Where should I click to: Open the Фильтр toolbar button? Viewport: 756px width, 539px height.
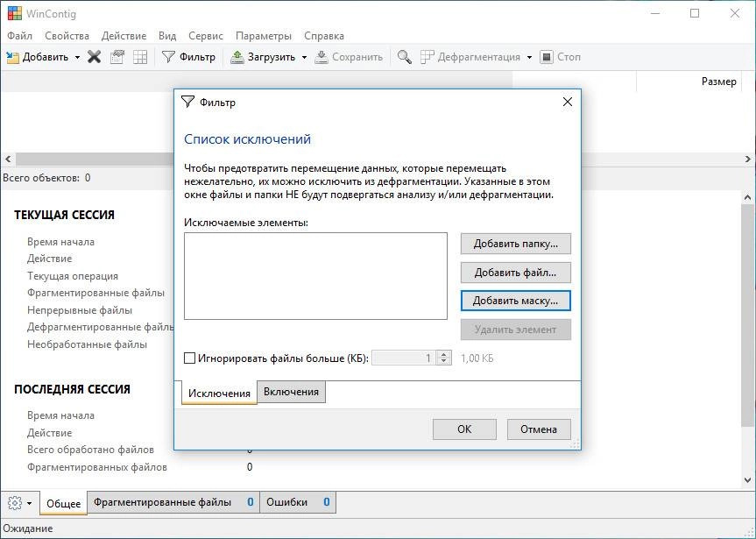click(x=188, y=57)
